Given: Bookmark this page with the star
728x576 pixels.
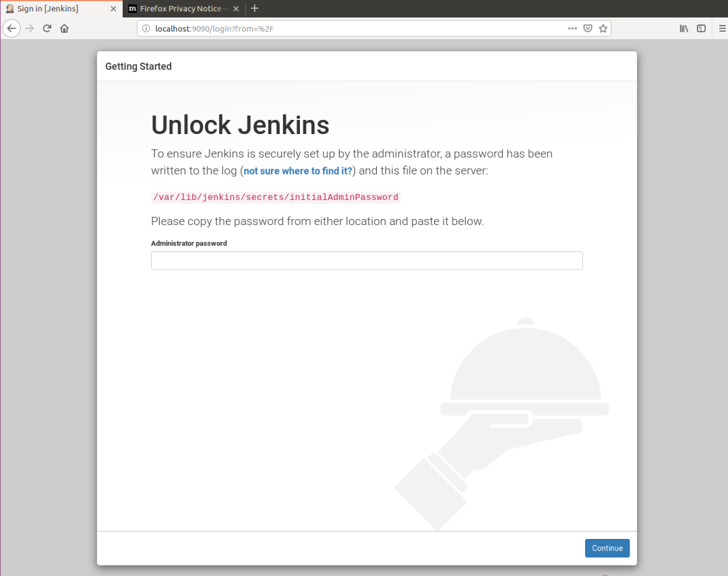Looking at the screenshot, I should [x=603, y=28].
